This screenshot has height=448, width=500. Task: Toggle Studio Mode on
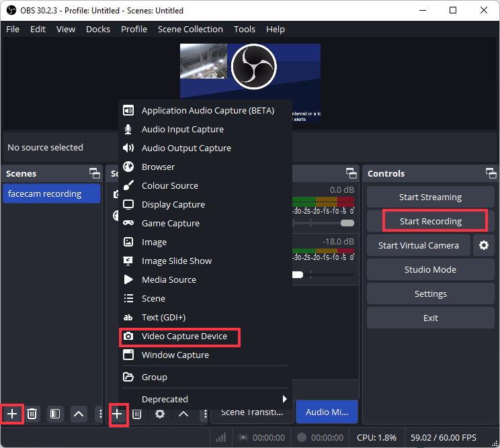(430, 269)
